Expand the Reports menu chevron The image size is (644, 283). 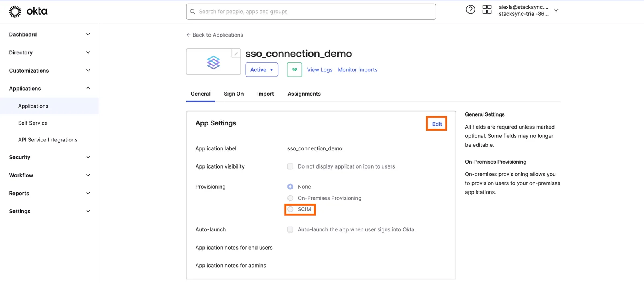coord(88,193)
